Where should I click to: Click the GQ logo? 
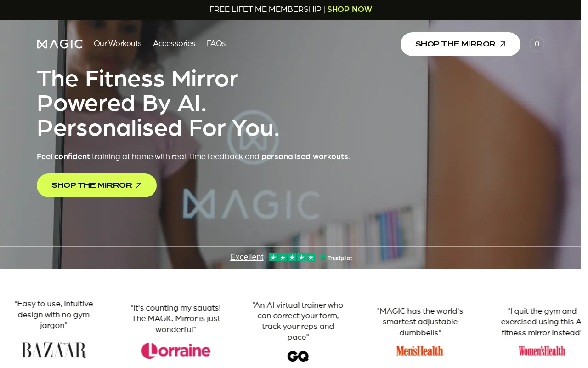coord(298,356)
